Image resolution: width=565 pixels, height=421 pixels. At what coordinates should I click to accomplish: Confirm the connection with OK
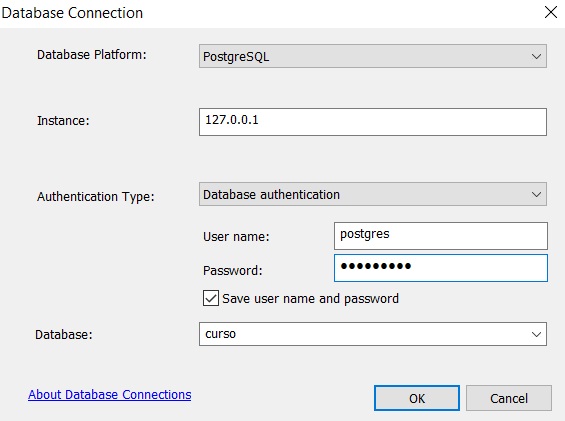[417, 398]
